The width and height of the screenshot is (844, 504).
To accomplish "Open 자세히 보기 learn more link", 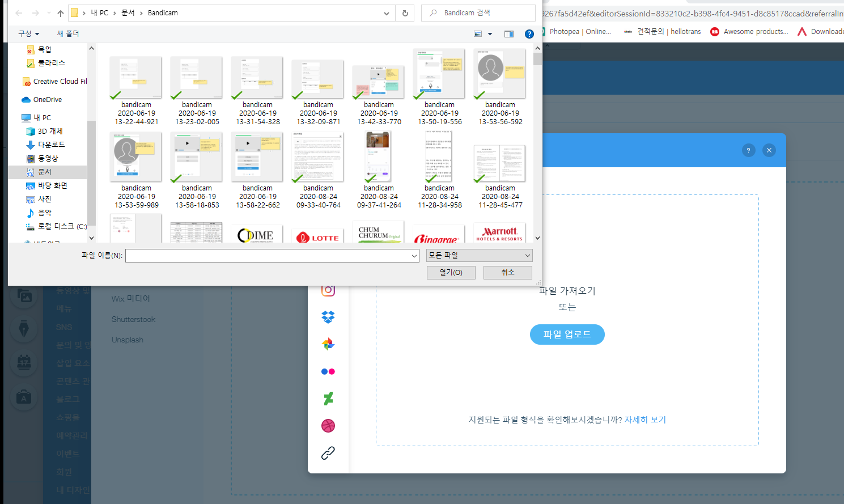I will 645,420.
